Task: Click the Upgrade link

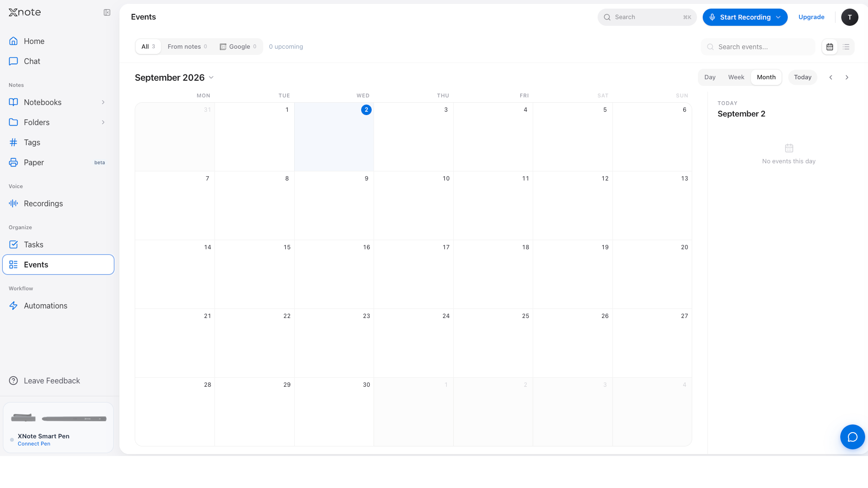Action: pos(811,17)
